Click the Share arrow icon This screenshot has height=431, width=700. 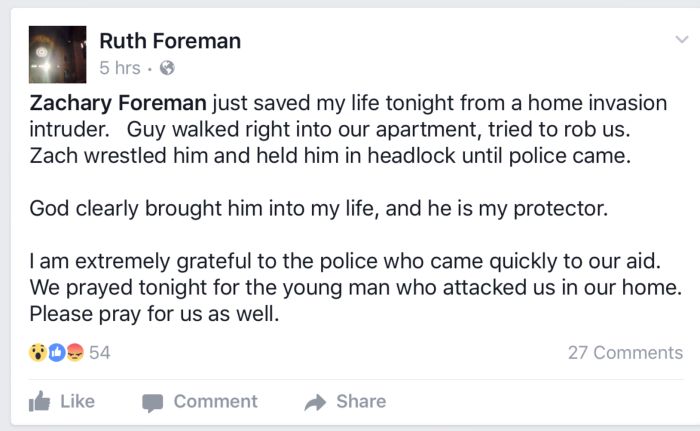click(315, 402)
